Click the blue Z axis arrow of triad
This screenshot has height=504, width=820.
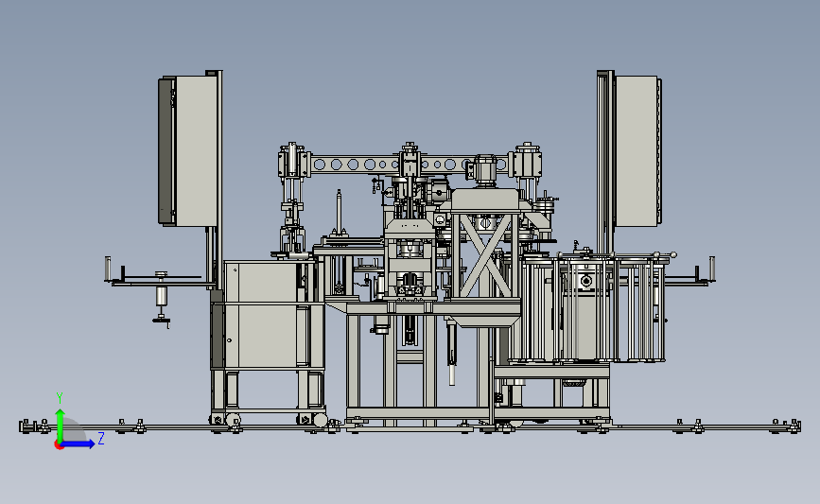tap(79, 444)
